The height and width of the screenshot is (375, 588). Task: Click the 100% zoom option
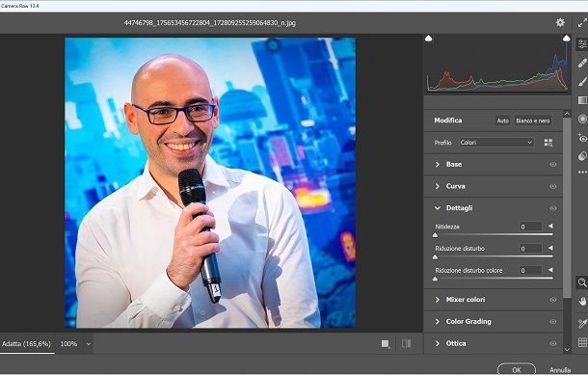[68, 343]
